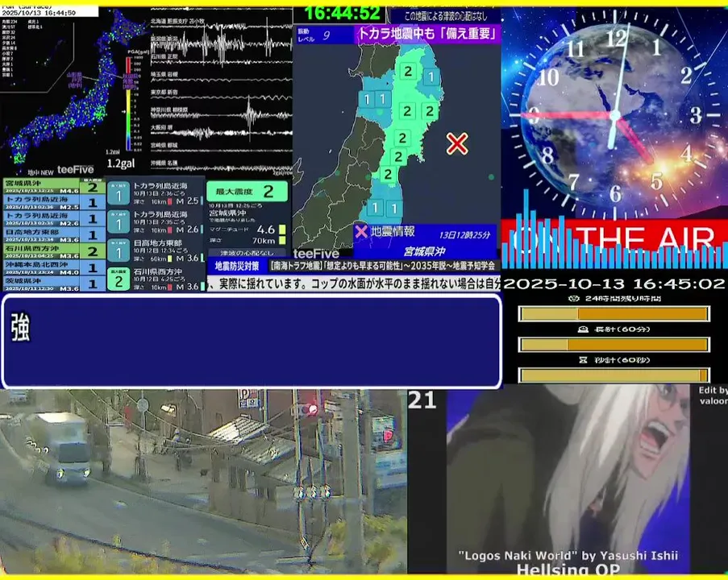Click the マグニチュード 4.6 value
This screenshot has width=728, height=580.
pos(266,230)
